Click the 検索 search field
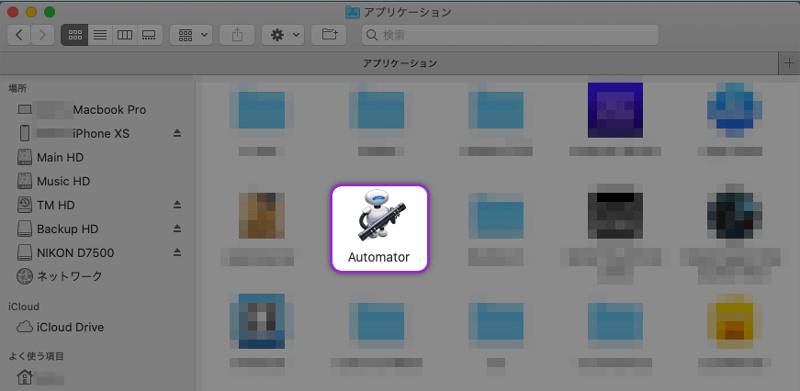 (510, 35)
